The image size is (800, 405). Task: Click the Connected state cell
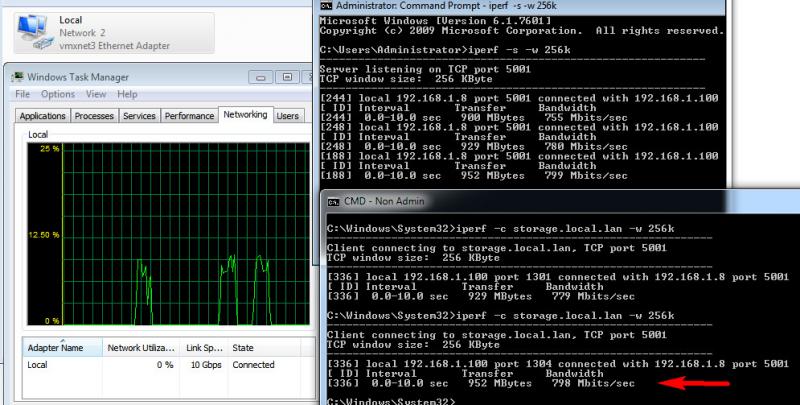pyautogui.click(x=254, y=365)
